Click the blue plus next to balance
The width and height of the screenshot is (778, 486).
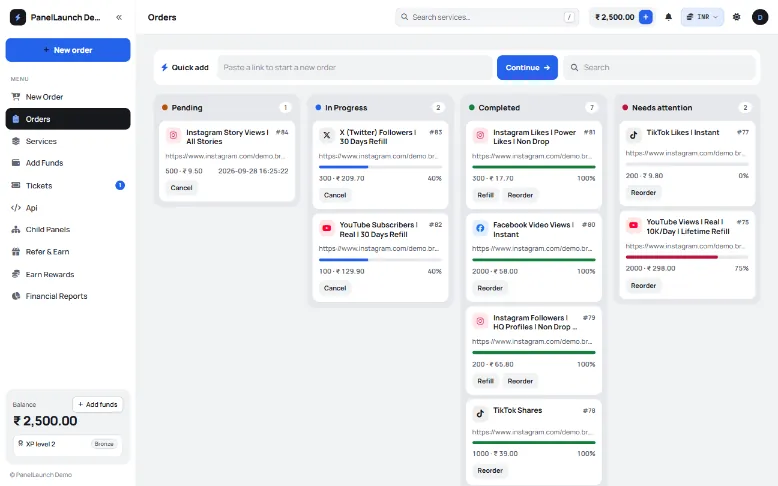(646, 17)
